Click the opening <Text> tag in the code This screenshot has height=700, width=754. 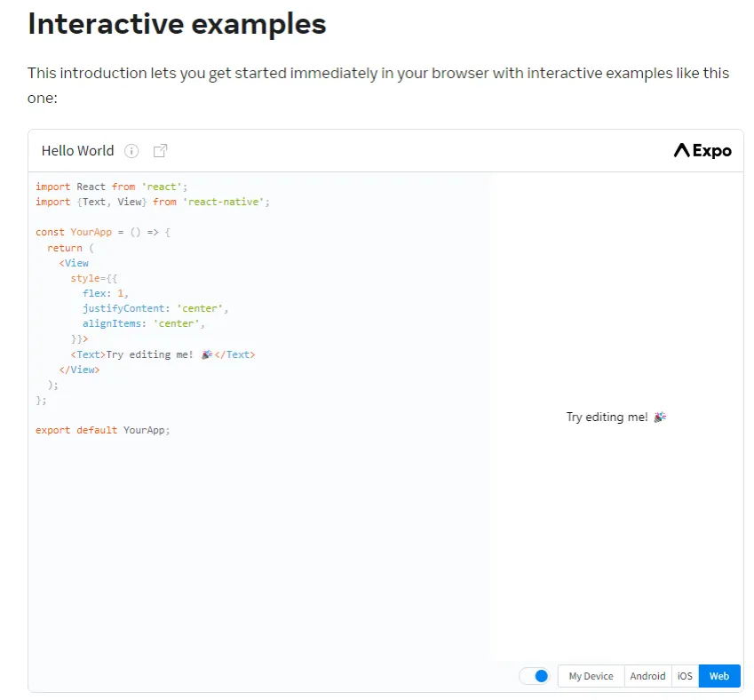[87, 354]
